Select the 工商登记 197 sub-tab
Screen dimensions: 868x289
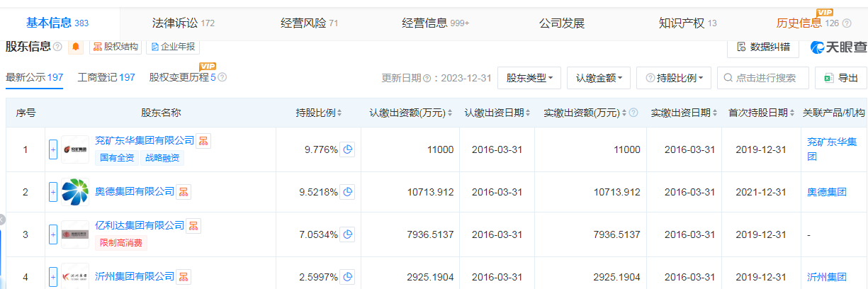(106, 78)
